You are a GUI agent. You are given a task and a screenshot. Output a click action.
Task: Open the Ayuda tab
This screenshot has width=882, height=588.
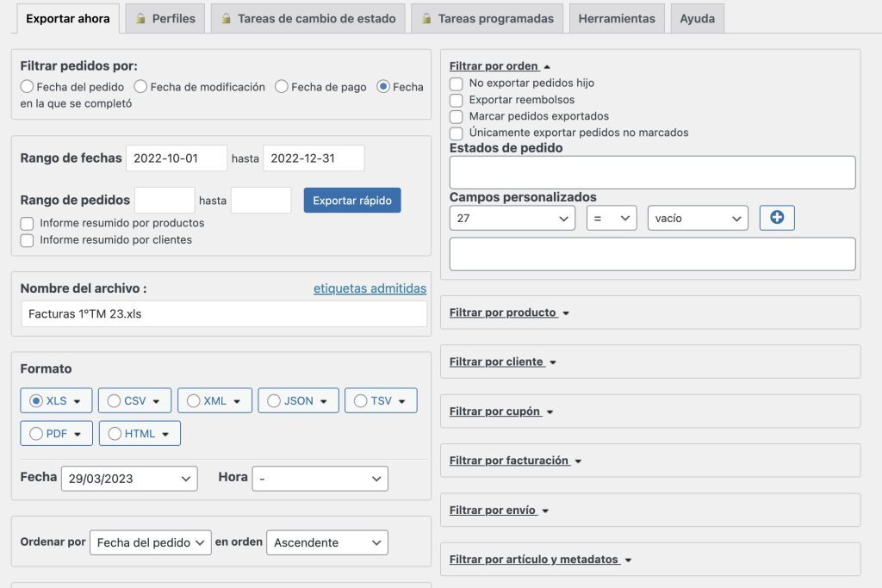coord(697,19)
